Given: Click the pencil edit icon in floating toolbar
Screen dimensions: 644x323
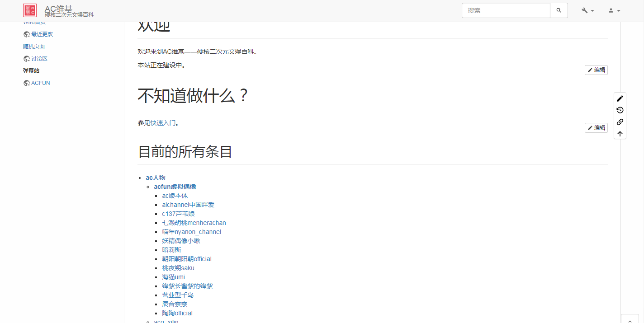Looking at the screenshot, I should point(620,98).
